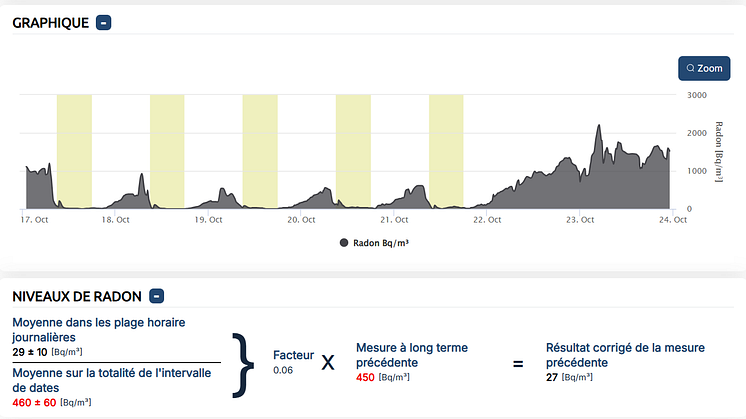Select the 17. Oct axis label
The height and width of the screenshot is (419, 746).
click(35, 219)
